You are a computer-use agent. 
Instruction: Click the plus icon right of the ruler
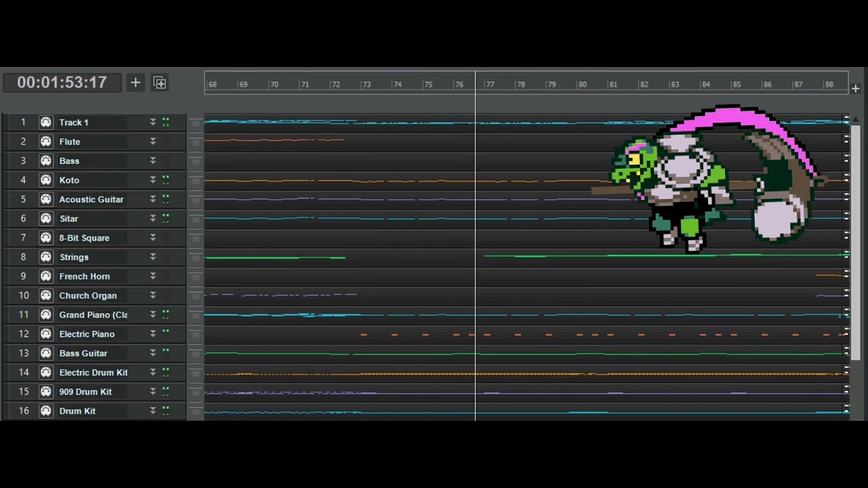tap(856, 89)
